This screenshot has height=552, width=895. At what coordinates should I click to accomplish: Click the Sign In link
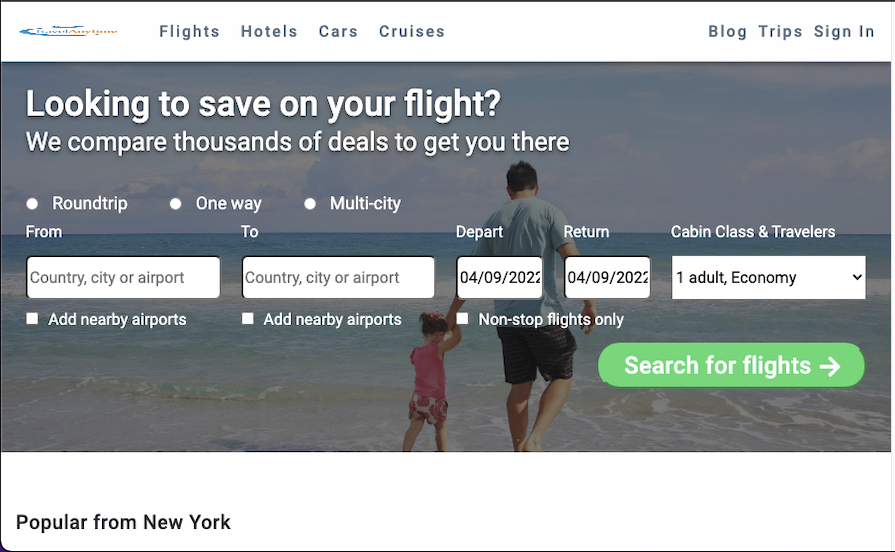coord(844,31)
